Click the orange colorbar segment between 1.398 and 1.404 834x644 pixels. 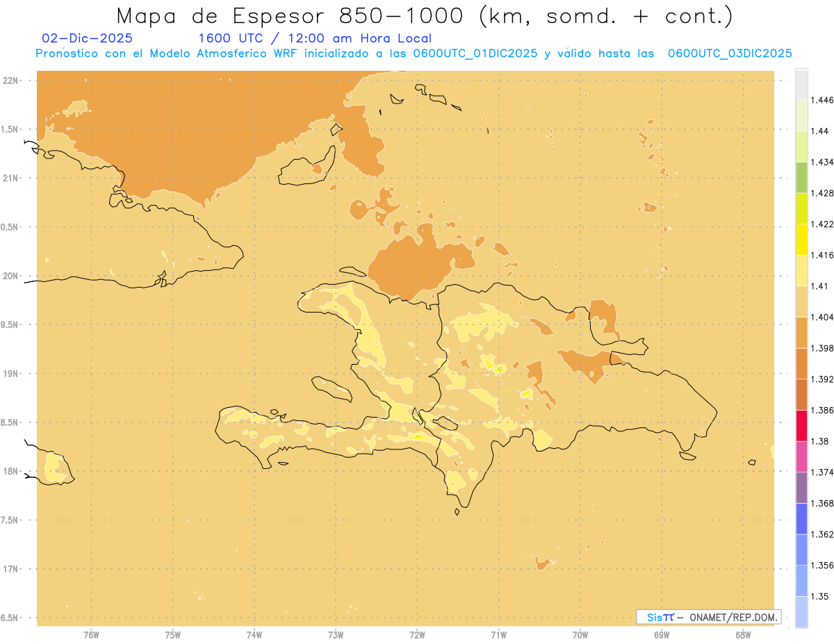[801, 332]
